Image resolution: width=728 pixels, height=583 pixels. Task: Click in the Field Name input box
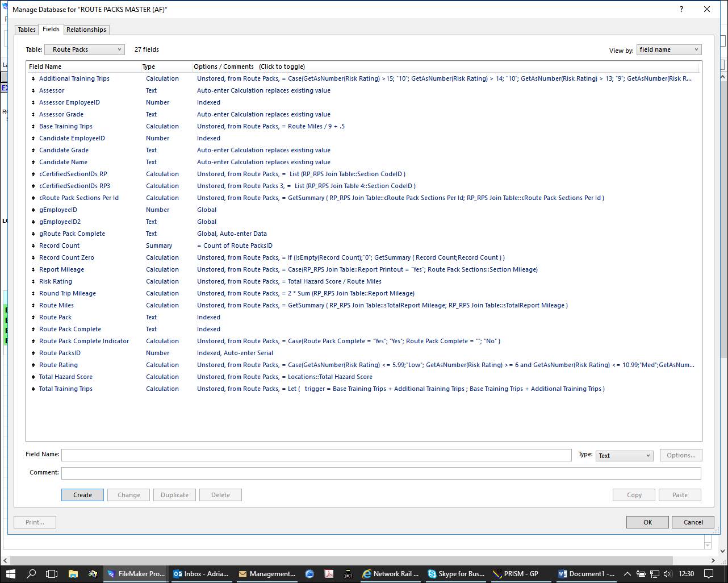(316, 455)
